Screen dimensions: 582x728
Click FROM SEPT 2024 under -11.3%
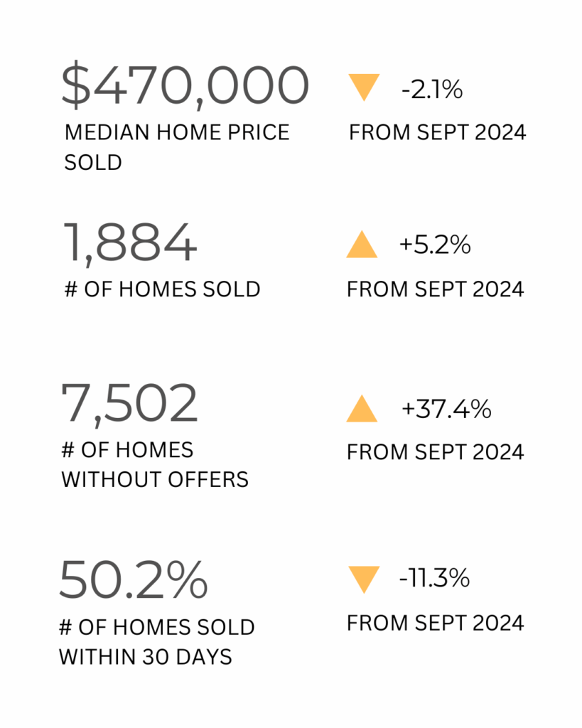tap(435, 623)
